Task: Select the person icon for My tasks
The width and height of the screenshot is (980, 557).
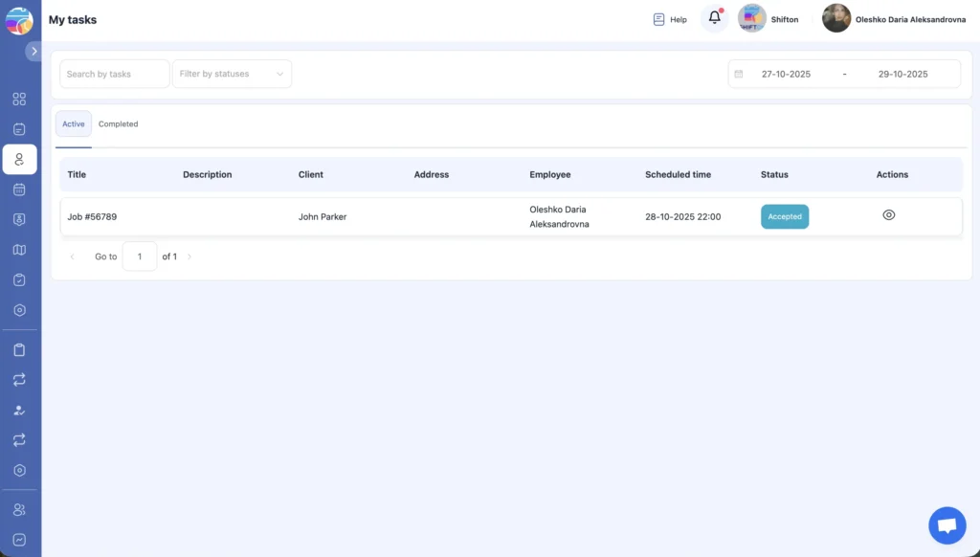Action: [19, 159]
